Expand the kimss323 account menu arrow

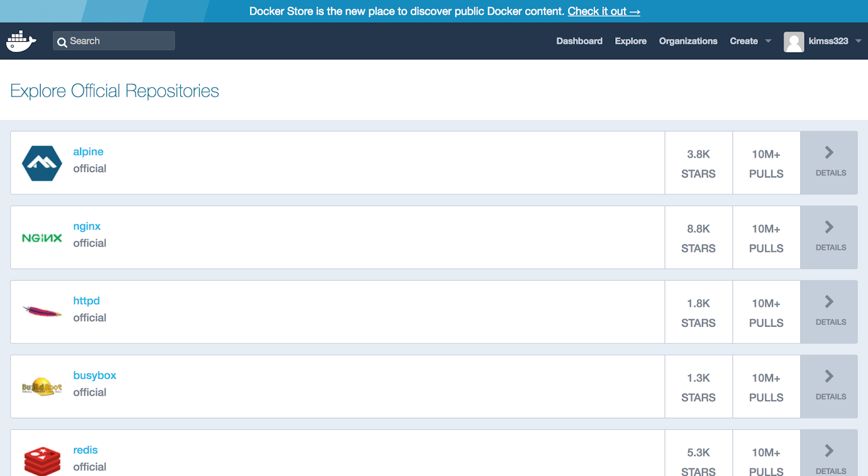(858, 41)
